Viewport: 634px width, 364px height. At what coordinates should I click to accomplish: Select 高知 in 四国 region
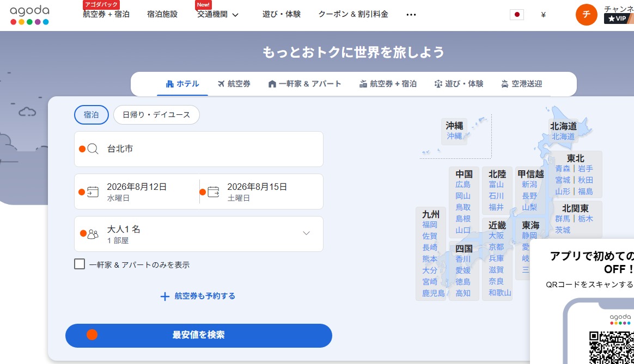click(463, 293)
